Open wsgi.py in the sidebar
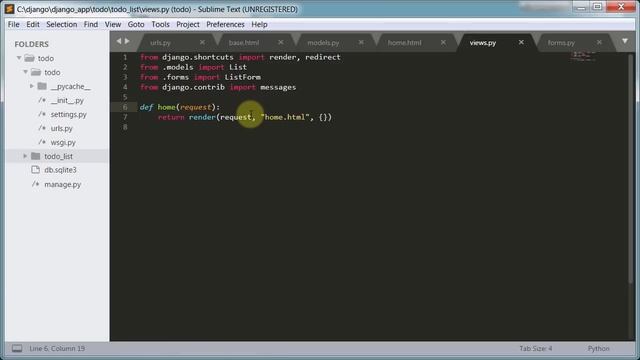This screenshot has height=360, width=640. pyautogui.click(x=63, y=142)
